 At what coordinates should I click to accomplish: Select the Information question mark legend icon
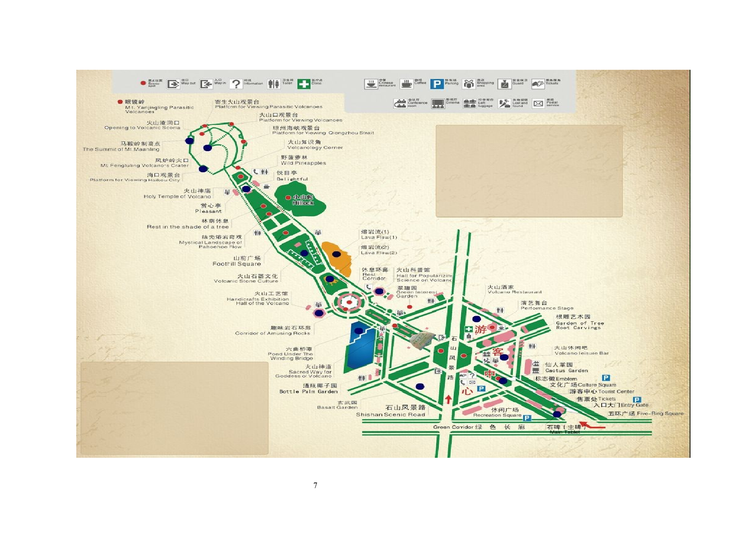tap(236, 84)
